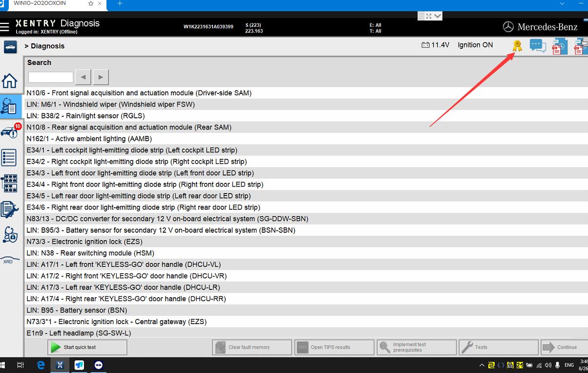Select N73/3 Electronic ignition lock (EZS) row
Viewport: 588px width, 373px height.
306,241
